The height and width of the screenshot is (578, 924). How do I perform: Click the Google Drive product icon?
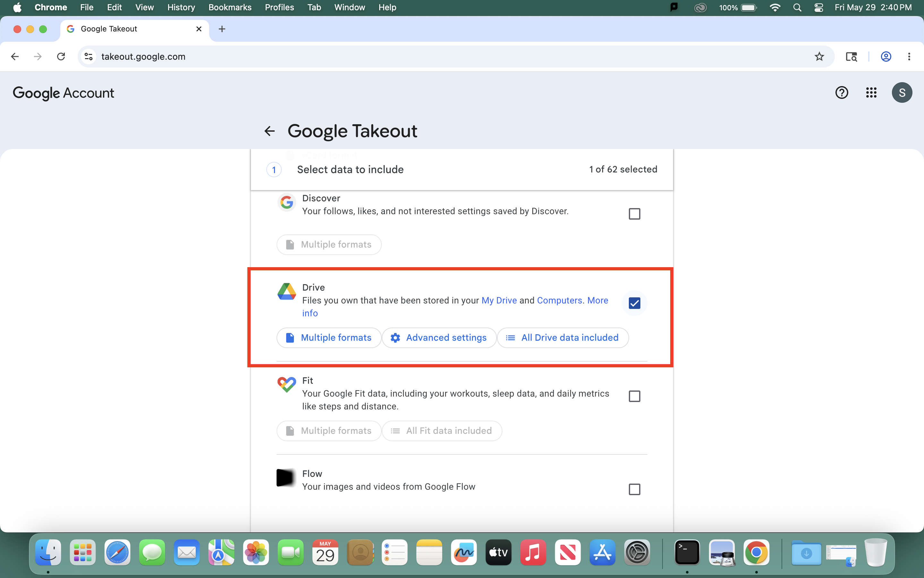click(x=287, y=292)
